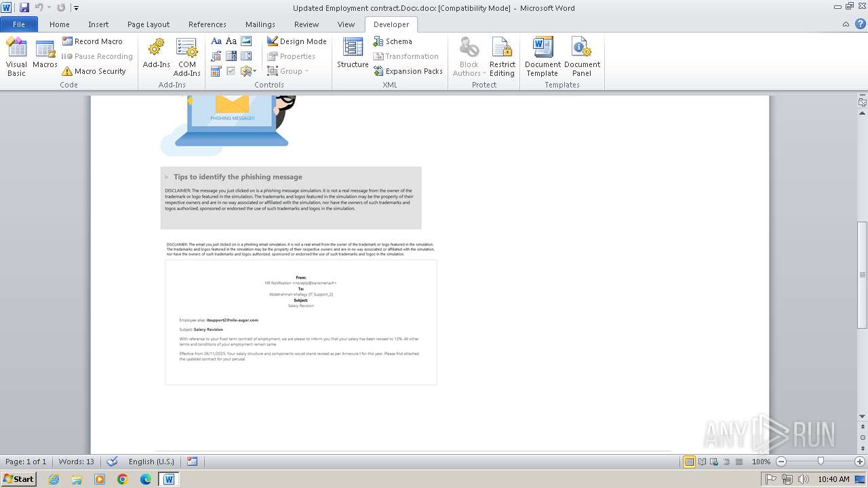The width and height of the screenshot is (868, 488).
Task: Click the Words: 13 status entry
Action: [x=76, y=462]
